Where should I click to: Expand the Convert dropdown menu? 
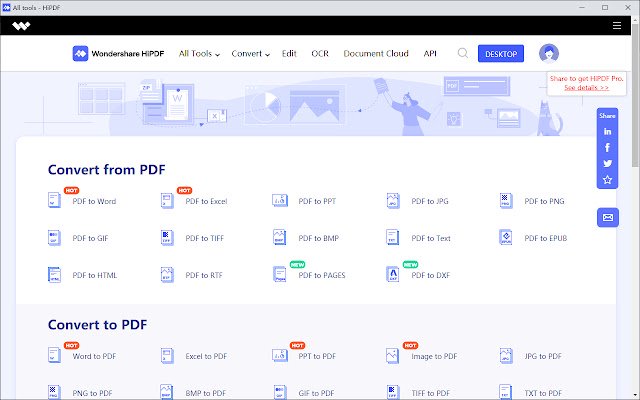coord(251,53)
